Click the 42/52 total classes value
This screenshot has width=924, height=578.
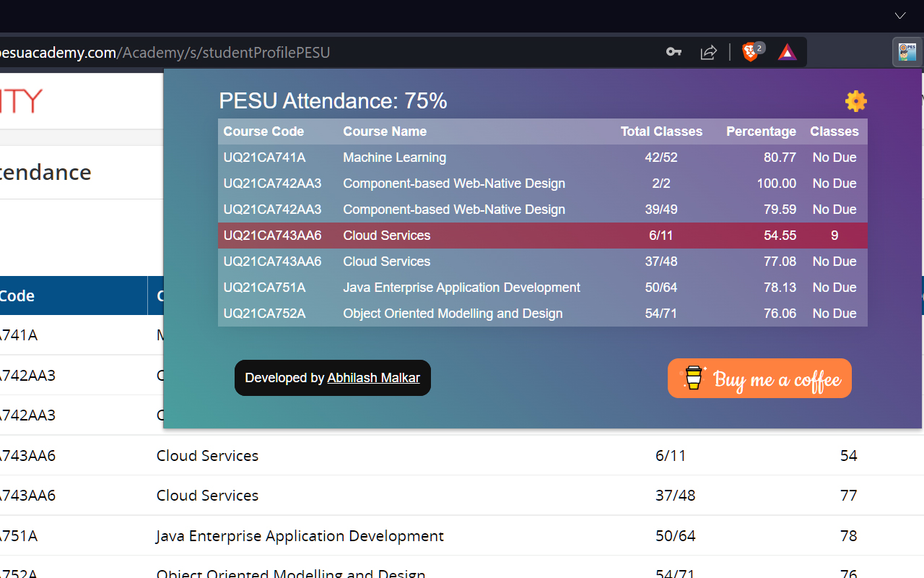661,158
